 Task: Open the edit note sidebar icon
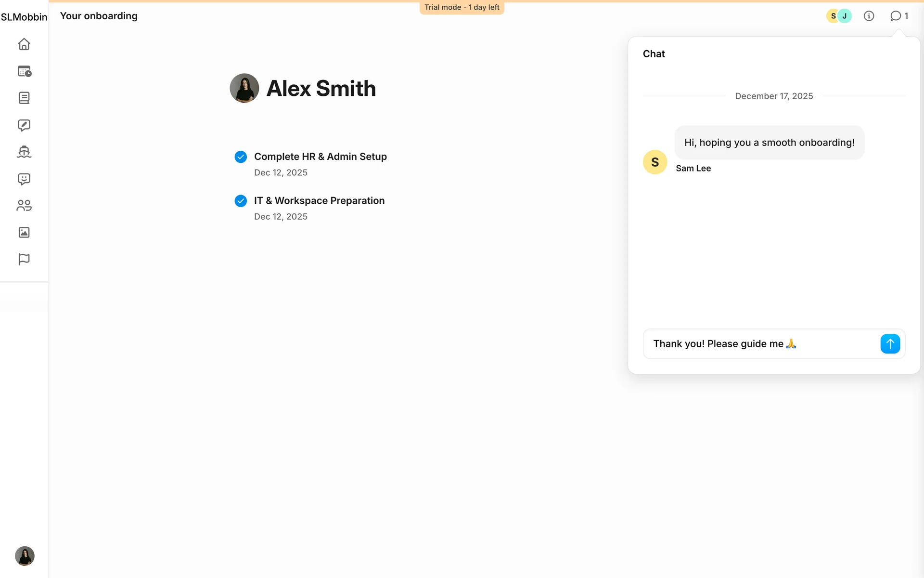pyautogui.click(x=24, y=125)
